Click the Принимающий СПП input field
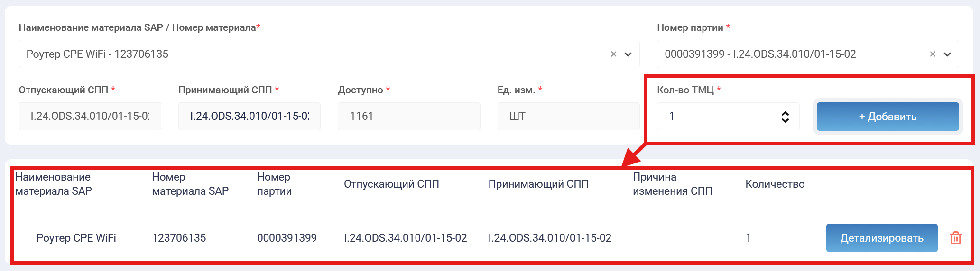The image size is (980, 271). (x=250, y=117)
